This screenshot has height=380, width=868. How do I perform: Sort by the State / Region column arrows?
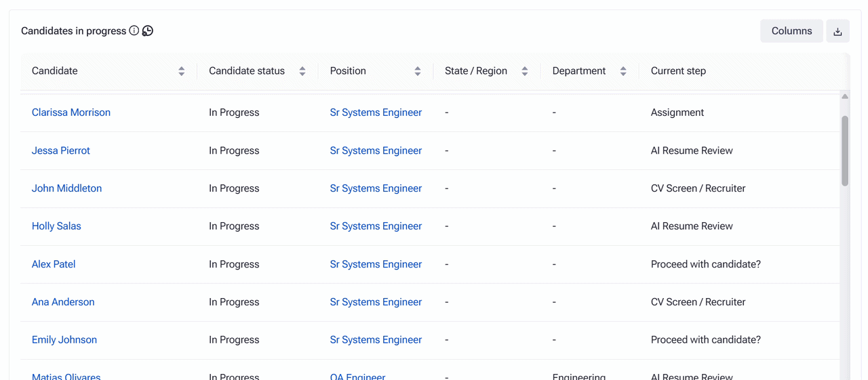[x=525, y=71]
